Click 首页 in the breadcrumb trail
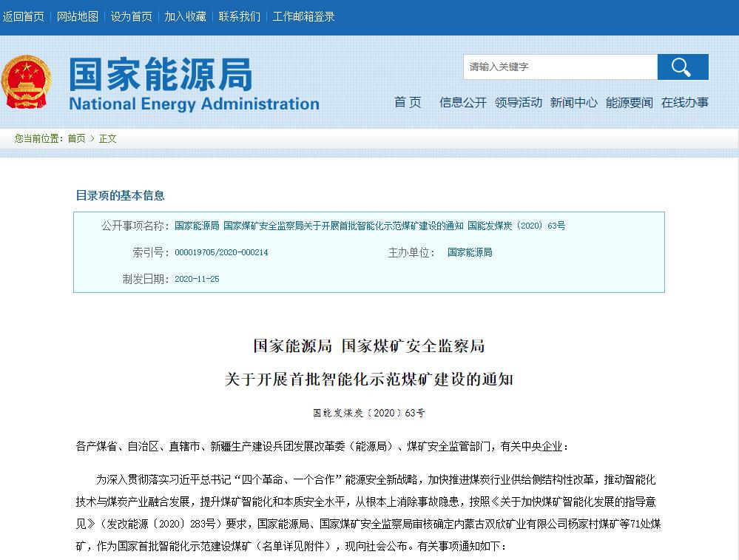This screenshot has height=560, width=739. coord(77,138)
